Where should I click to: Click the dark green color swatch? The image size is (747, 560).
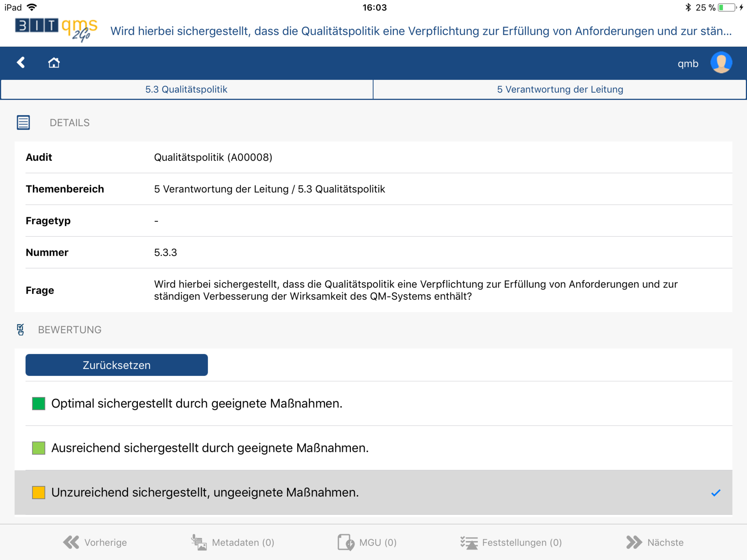tap(39, 404)
